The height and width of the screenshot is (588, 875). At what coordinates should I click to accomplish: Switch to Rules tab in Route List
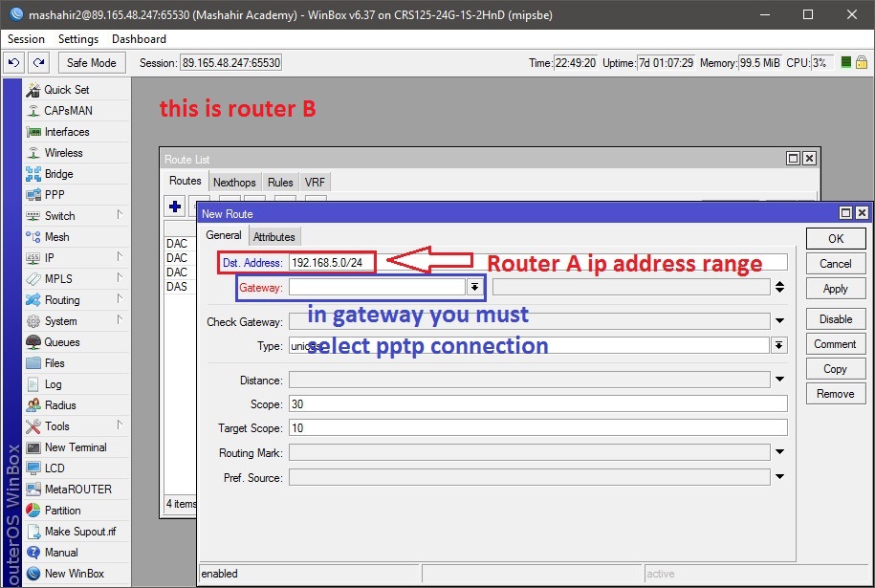point(280,183)
